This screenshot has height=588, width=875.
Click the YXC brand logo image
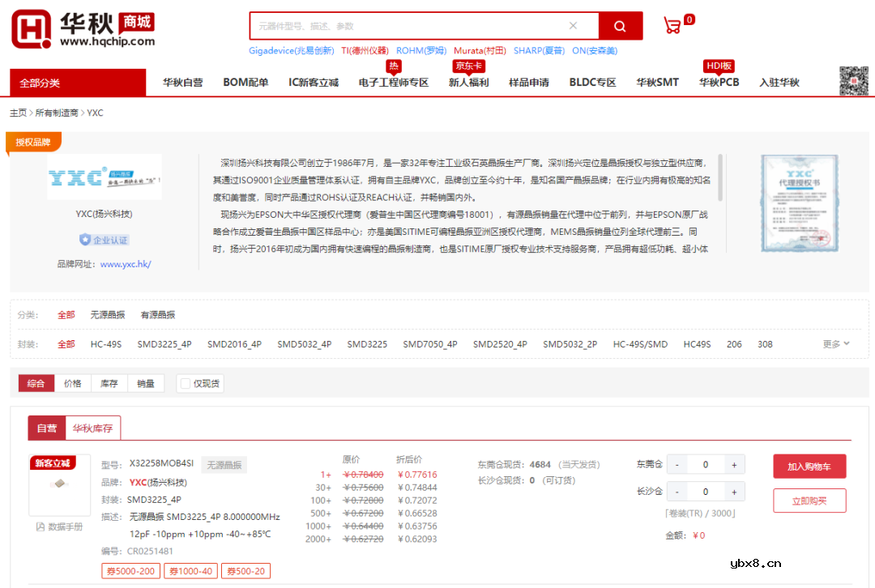pos(106,177)
